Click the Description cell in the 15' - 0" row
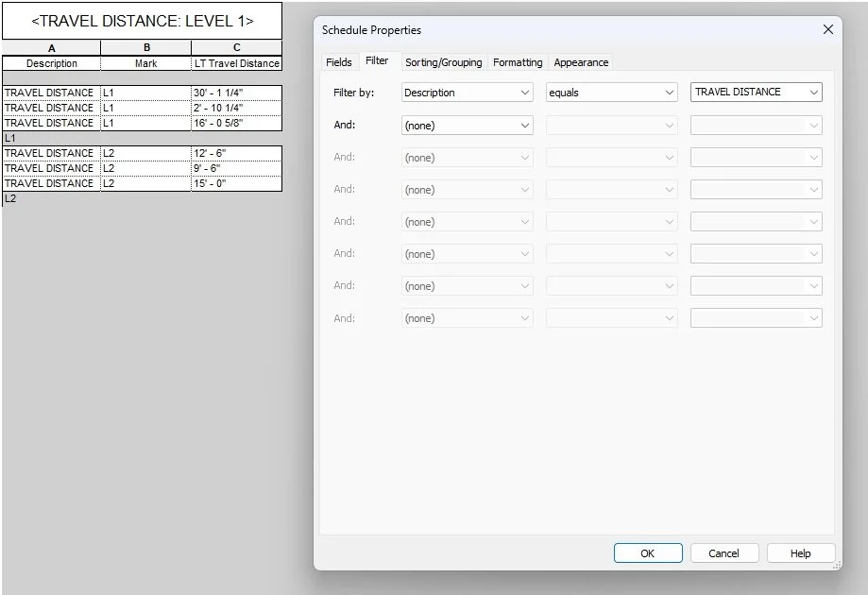This screenshot has width=868, height=595. pos(52,183)
